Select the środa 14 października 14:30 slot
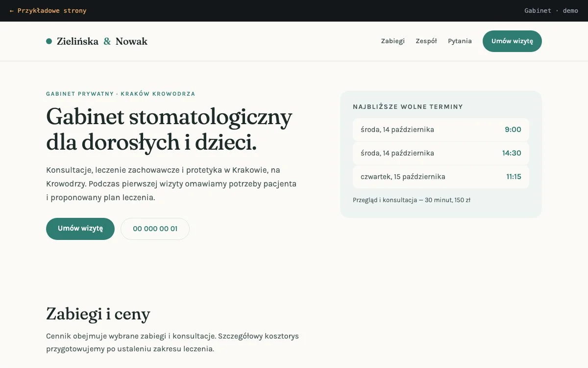 (441, 153)
